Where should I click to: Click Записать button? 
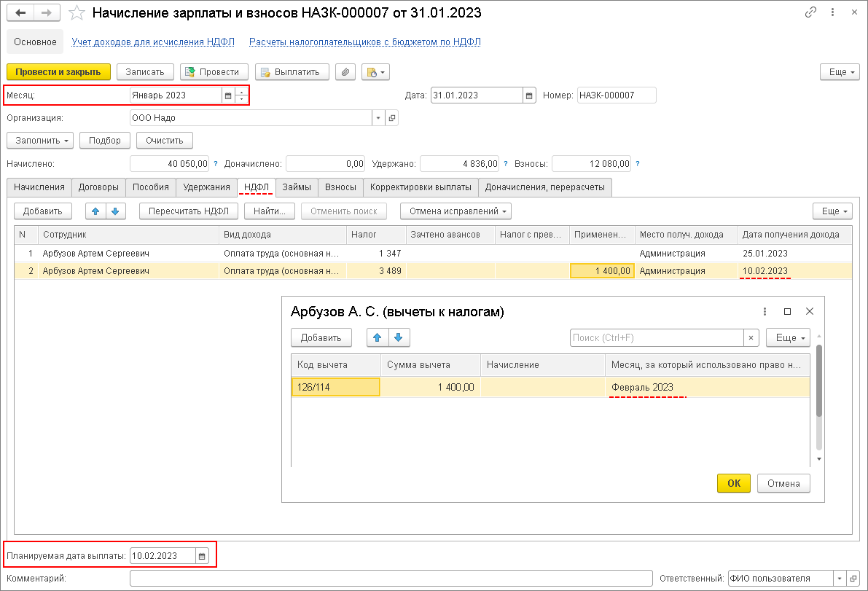click(x=145, y=72)
